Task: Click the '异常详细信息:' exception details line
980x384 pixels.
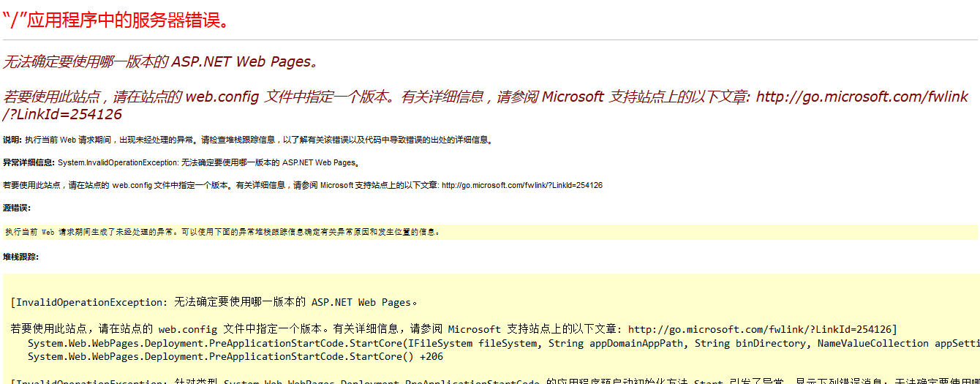Action: [181, 162]
